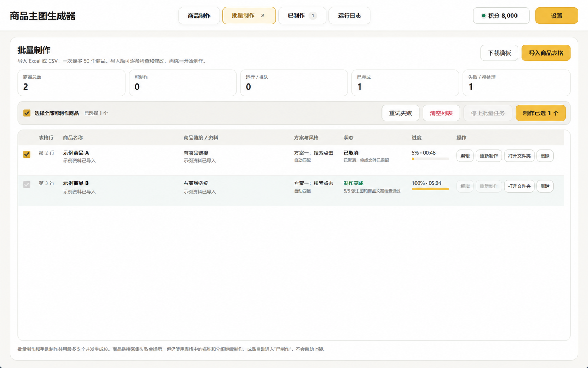The width and height of the screenshot is (588, 368).
Task: Click the 5% progress bar of 示例商品 A
Action: 430,159
